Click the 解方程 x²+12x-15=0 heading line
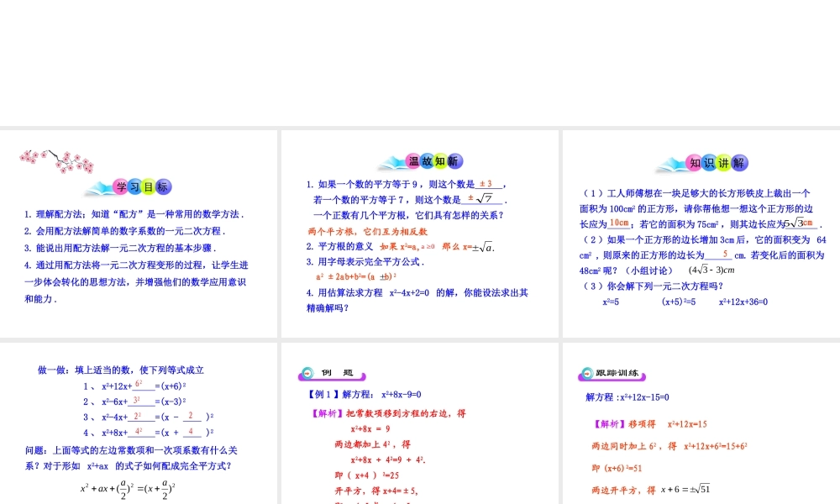The image size is (840, 504). (627, 396)
